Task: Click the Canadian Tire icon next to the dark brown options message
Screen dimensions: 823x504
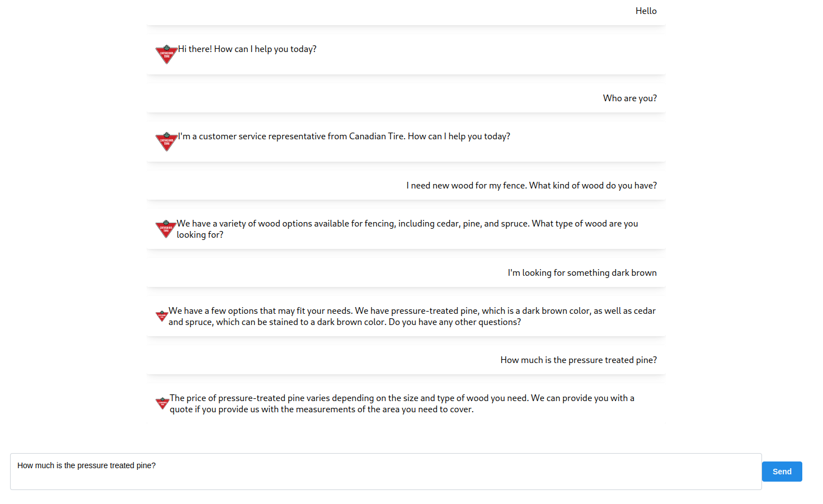Action: click(x=162, y=316)
